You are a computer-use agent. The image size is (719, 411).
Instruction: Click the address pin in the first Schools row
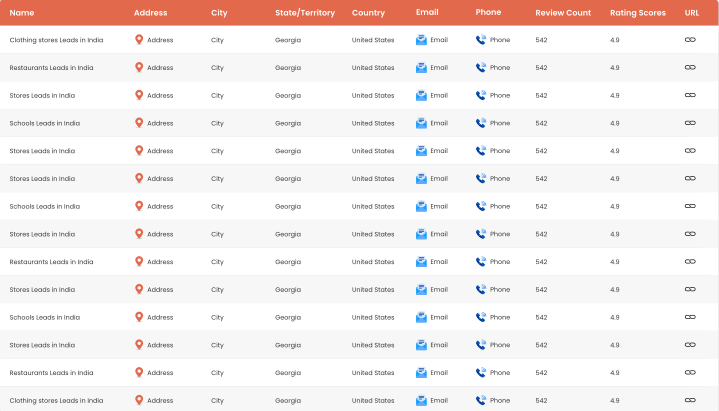[139, 123]
